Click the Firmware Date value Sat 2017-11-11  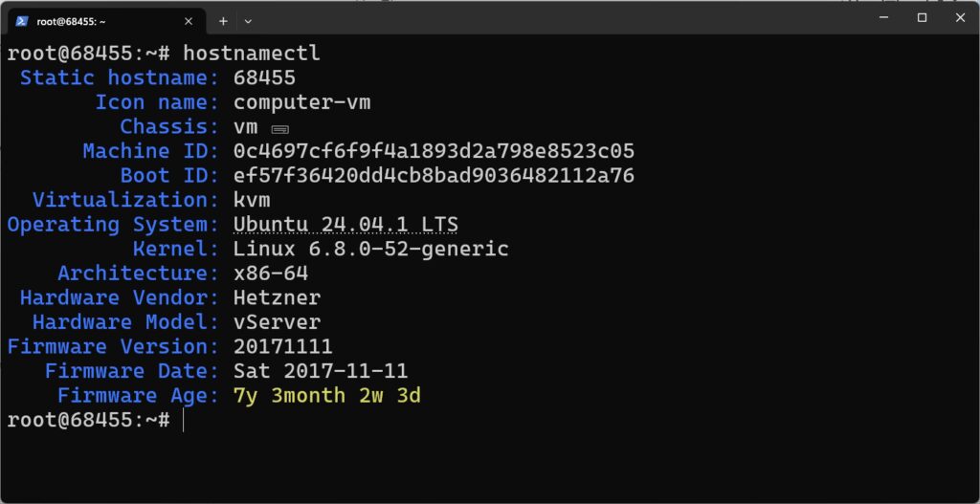click(x=321, y=371)
